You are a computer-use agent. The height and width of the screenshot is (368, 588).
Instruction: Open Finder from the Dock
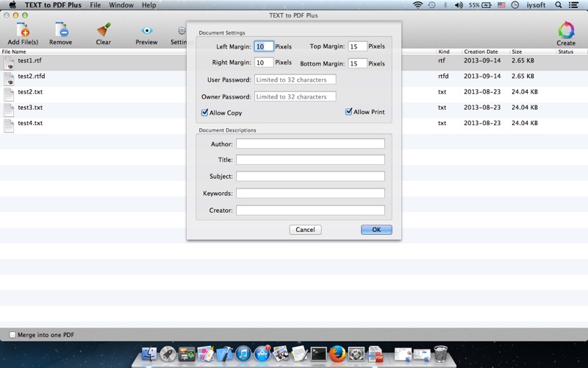[149, 354]
